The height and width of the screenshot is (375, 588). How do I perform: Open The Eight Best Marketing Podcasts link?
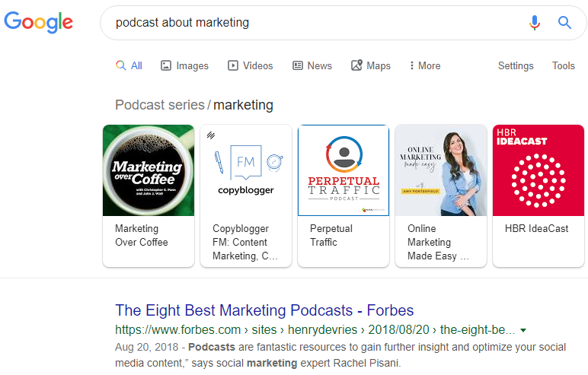click(264, 310)
